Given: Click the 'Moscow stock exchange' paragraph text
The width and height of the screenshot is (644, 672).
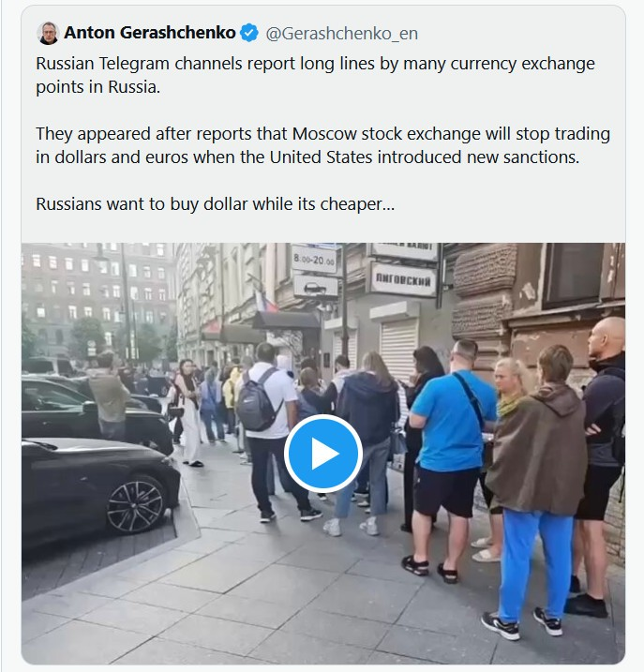Looking at the screenshot, I should click(322, 145).
